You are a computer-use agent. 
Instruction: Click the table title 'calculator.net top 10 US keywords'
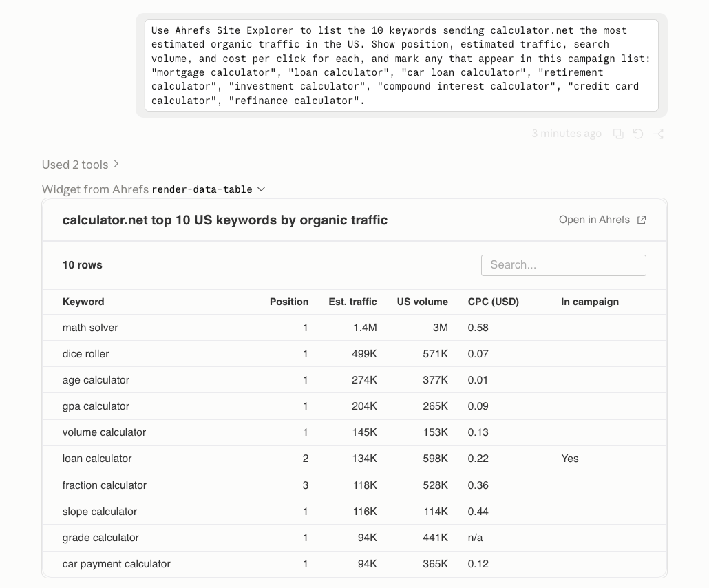[224, 220]
